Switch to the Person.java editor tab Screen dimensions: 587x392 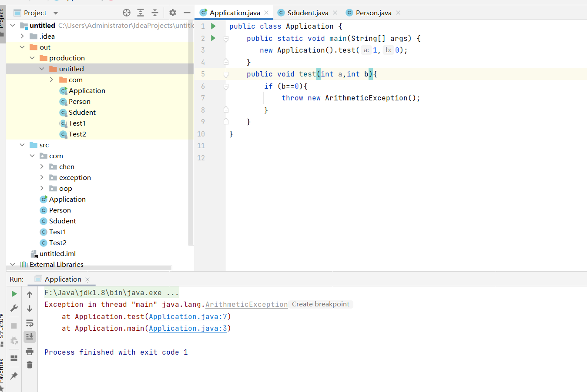coord(373,13)
